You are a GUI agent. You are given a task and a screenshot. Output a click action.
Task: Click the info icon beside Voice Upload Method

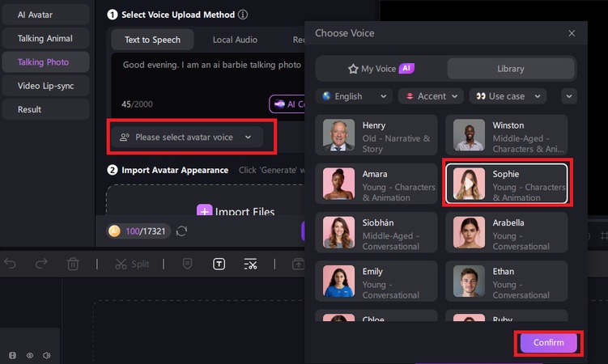(243, 15)
